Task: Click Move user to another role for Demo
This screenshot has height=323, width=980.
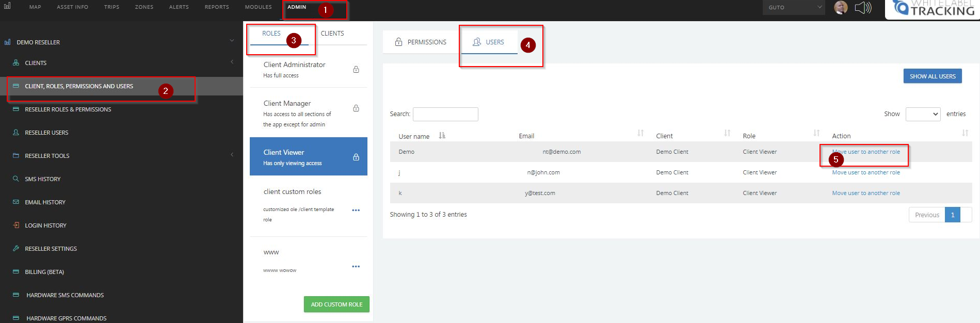Action: pyautogui.click(x=866, y=152)
